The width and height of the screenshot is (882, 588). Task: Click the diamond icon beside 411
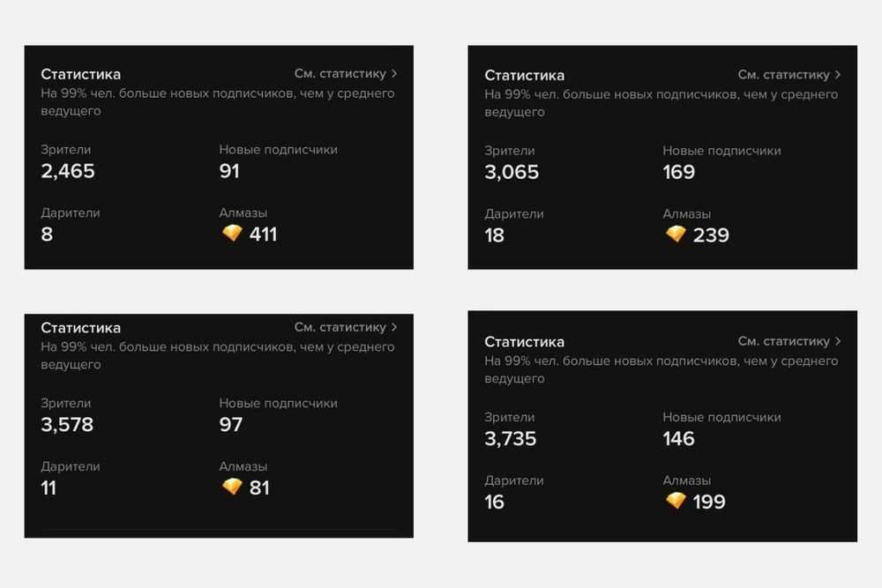pos(232,234)
